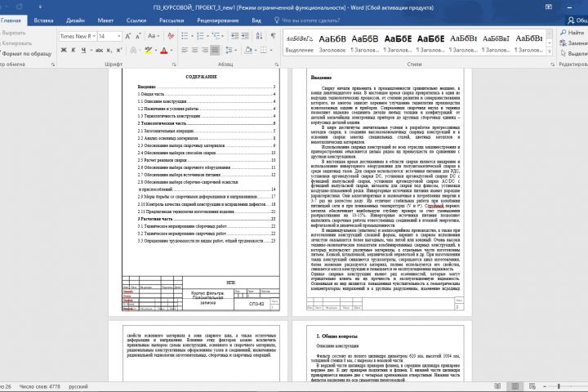Show paragraph marks (¶)
Image resolution: width=588 pixels, height=392 pixels.
273,36
